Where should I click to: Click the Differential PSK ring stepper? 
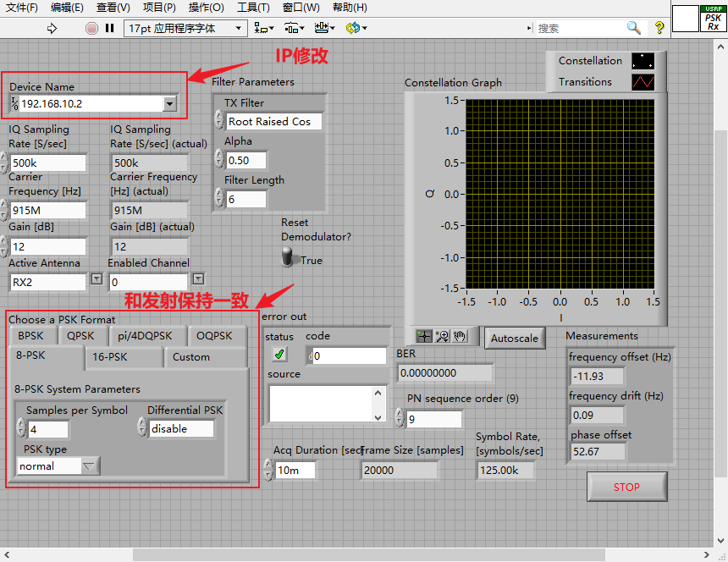(x=142, y=427)
